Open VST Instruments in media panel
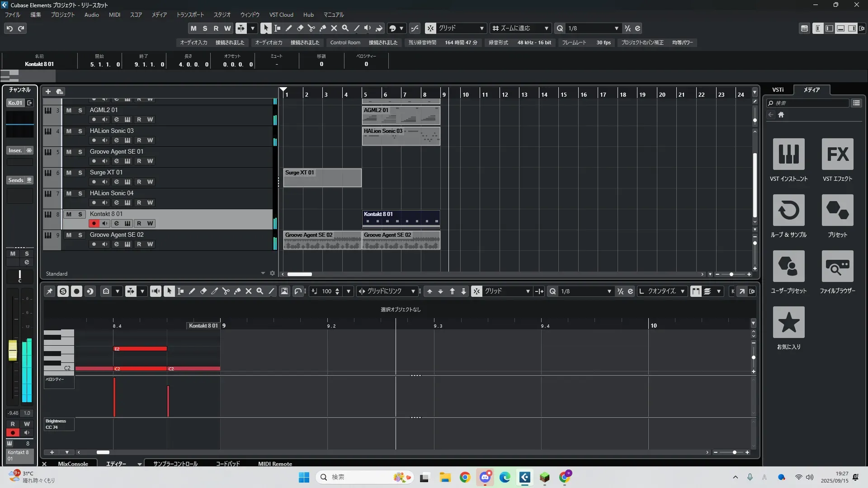 coord(788,155)
